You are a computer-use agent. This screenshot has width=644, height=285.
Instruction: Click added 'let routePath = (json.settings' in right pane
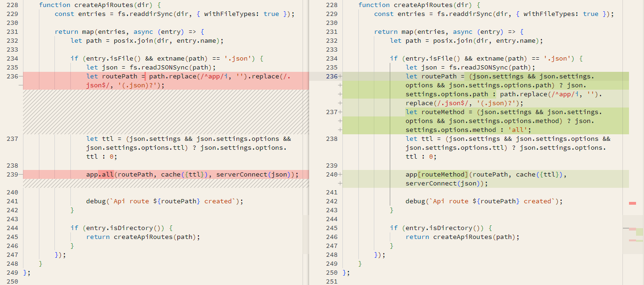[500, 76]
